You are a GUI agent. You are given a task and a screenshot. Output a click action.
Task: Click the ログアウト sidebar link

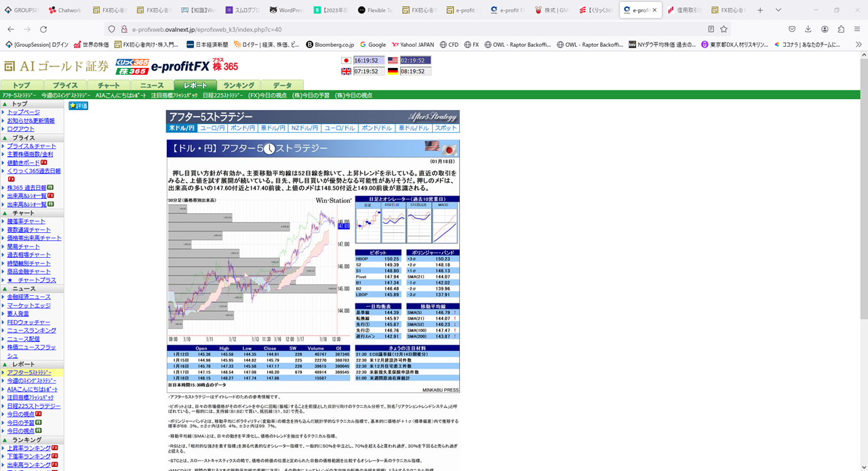(21, 129)
